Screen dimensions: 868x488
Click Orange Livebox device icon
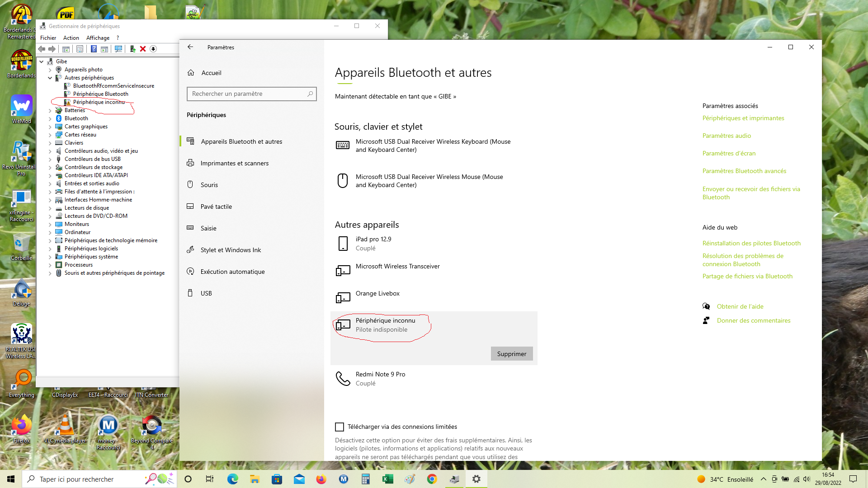coord(343,297)
